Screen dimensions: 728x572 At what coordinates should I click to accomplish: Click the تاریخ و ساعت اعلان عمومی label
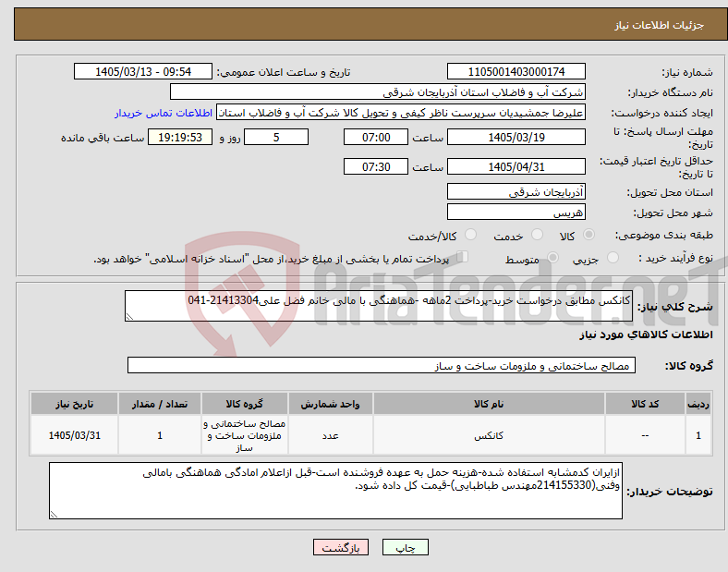tap(284, 72)
